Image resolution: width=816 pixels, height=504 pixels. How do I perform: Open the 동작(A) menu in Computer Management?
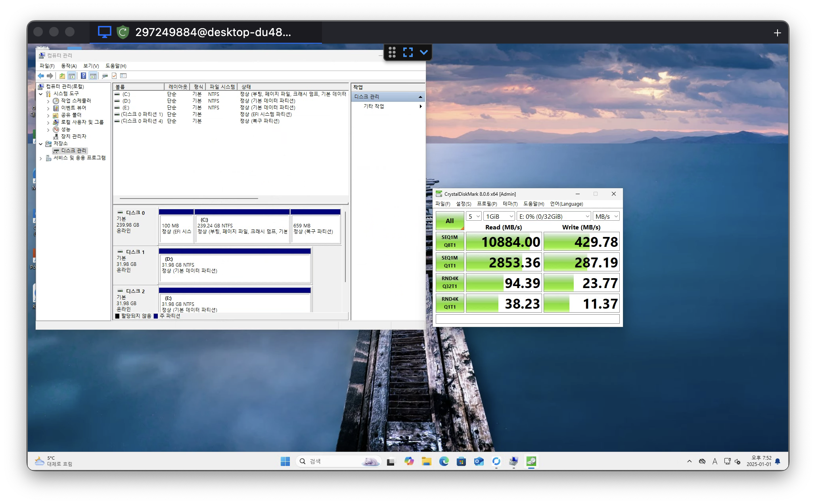(69, 66)
